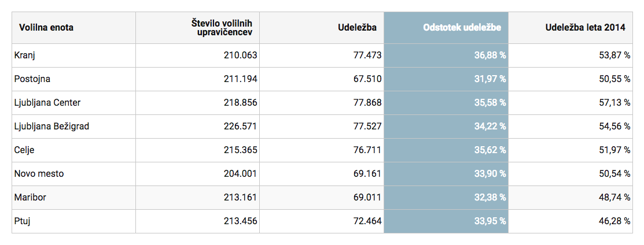Select the Maribor row label

tap(30, 198)
